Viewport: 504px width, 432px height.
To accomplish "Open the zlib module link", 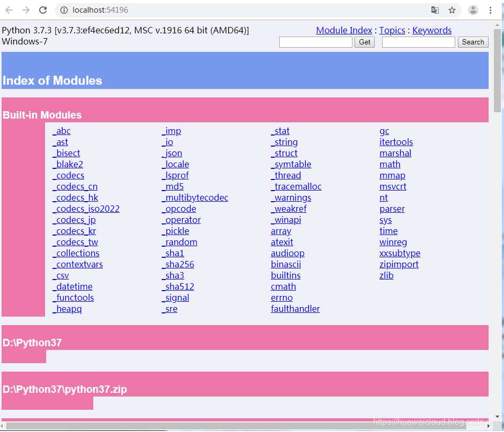I will 386,276.
